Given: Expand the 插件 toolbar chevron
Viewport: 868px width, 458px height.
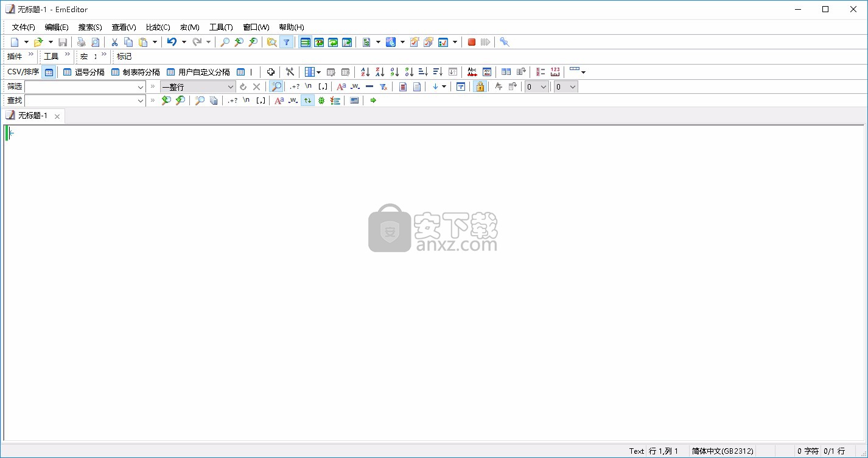Looking at the screenshot, I should coord(31,54).
